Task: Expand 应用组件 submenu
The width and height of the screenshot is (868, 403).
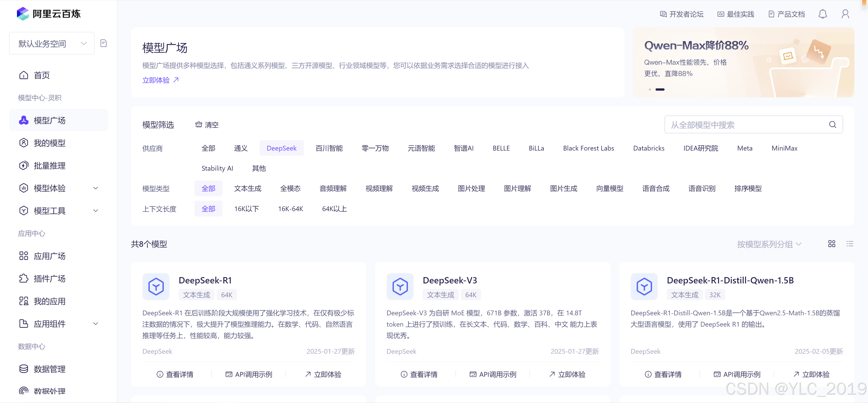Action: [x=59, y=323]
